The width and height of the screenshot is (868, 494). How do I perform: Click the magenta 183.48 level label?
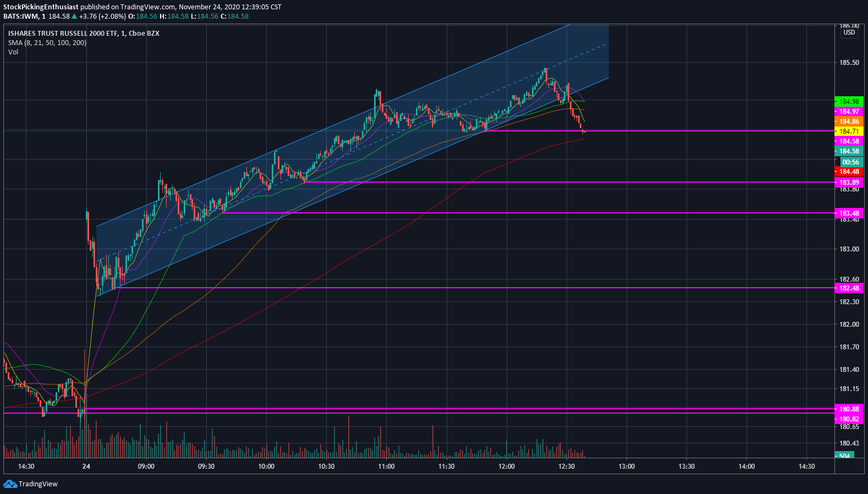pyautogui.click(x=849, y=213)
